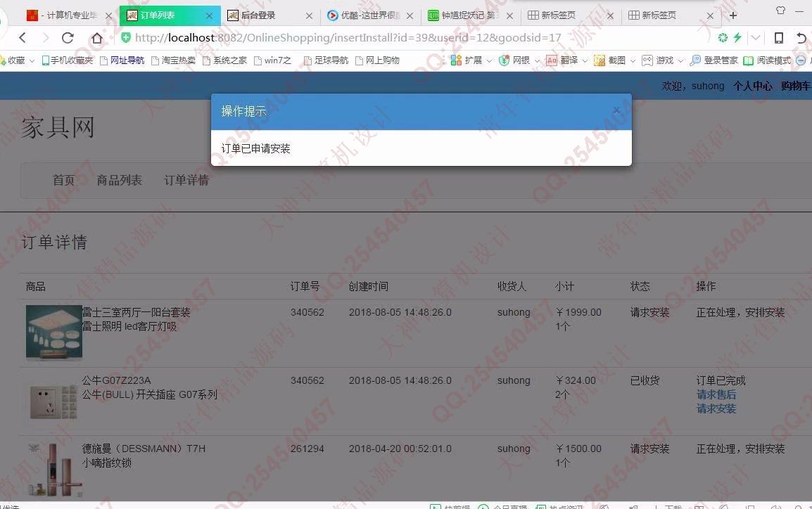Click the 截图 screenshot tool icon
Screen dimensions: 812x509
point(600,60)
